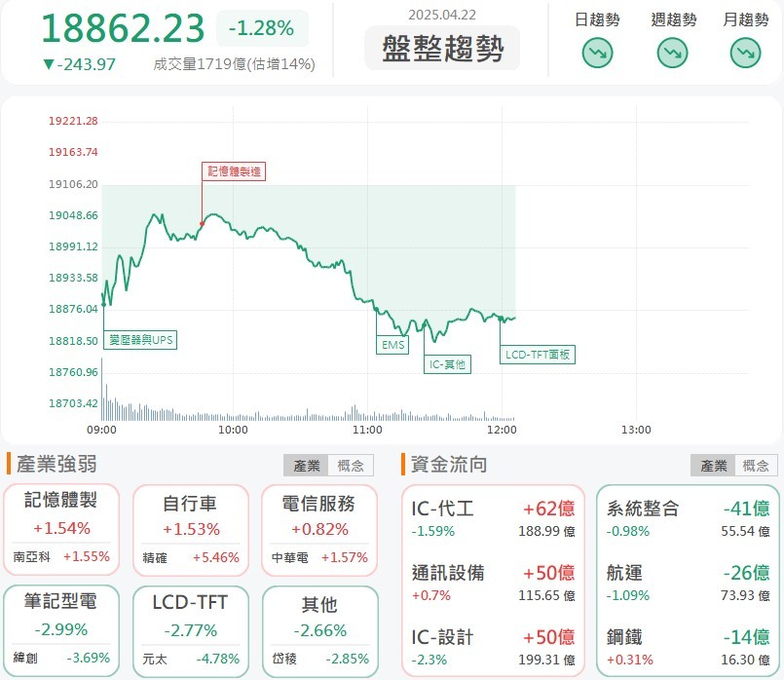Open the 記憶體製 +1.54% industry card
This screenshot has height=680, width=784.
click(x=61, y=529)
